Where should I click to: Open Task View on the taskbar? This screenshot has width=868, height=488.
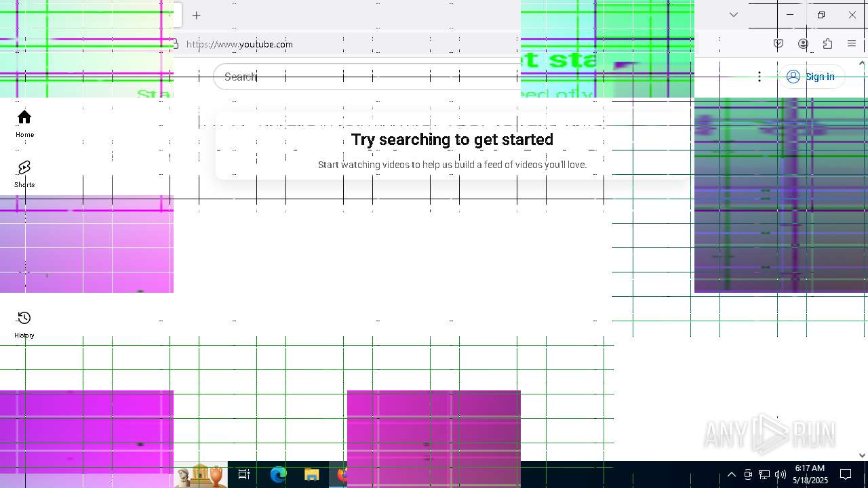(244, 474)
